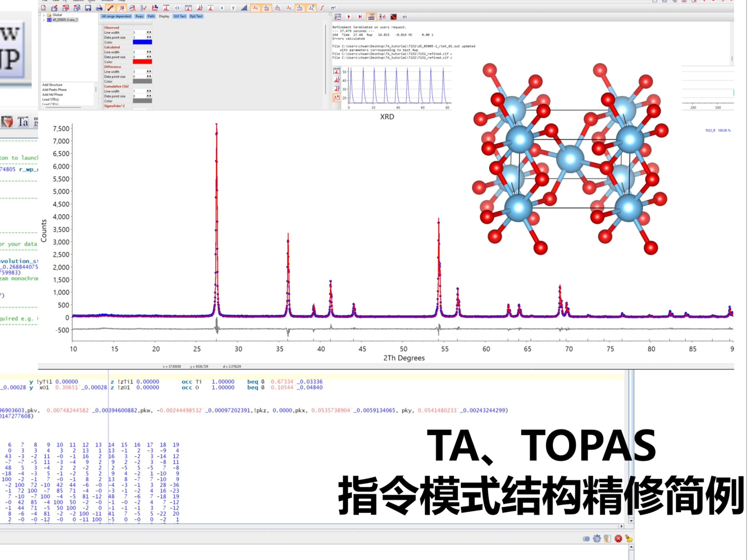The image size is (747, 560).
Task: Click the step refinement play-bar icon
Action: point(360,17)
